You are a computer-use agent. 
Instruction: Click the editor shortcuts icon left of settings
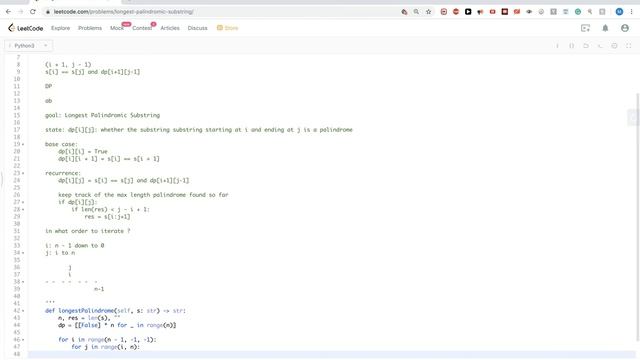point(600,46)
